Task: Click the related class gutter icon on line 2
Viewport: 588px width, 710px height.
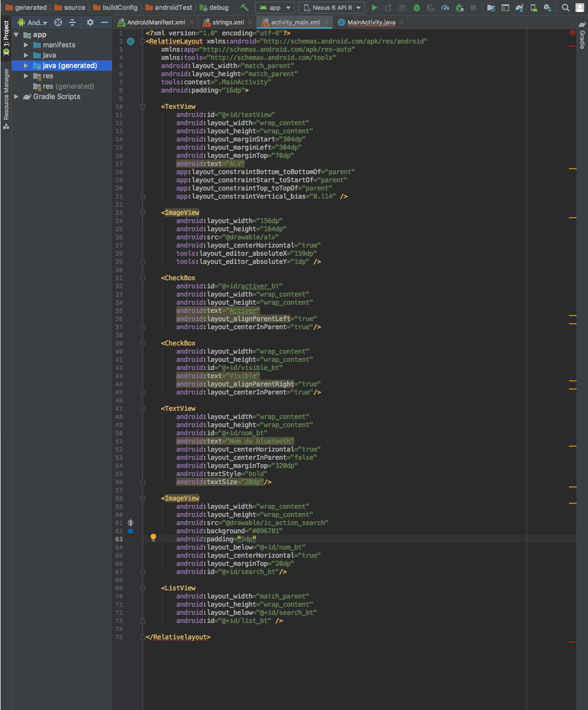Action: (131, 41)
